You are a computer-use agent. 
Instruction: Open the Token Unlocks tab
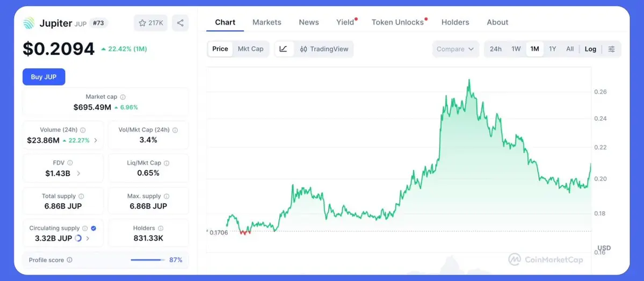pos(398,22)
